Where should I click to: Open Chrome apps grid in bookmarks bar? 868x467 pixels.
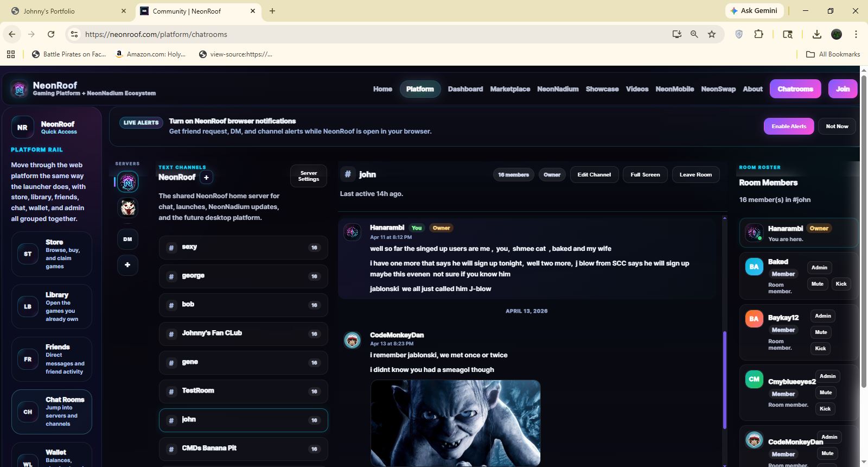(11, 54)
